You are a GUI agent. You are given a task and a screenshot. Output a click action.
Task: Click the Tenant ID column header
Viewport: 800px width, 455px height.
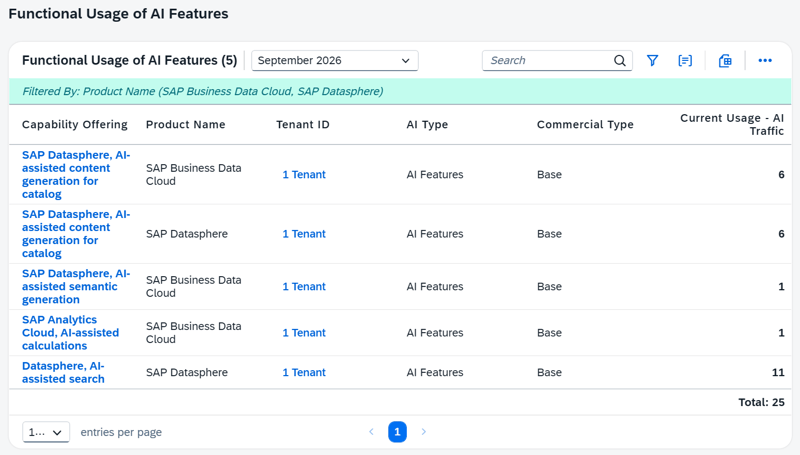(303, 124)
